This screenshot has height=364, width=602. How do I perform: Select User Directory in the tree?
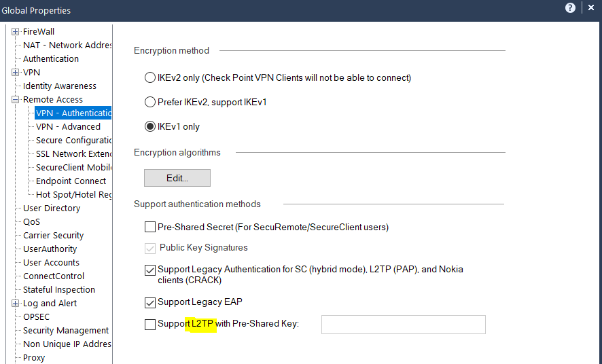pos(52,208)
